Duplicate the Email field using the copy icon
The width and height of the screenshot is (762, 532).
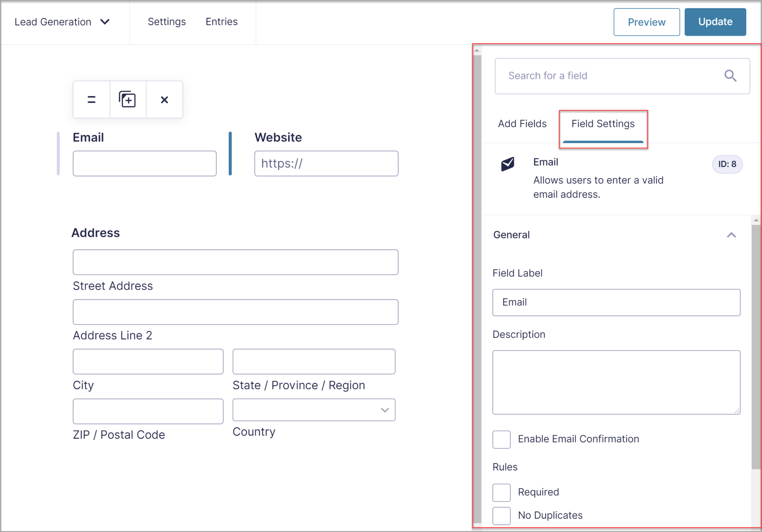click(x=127, y=99)
